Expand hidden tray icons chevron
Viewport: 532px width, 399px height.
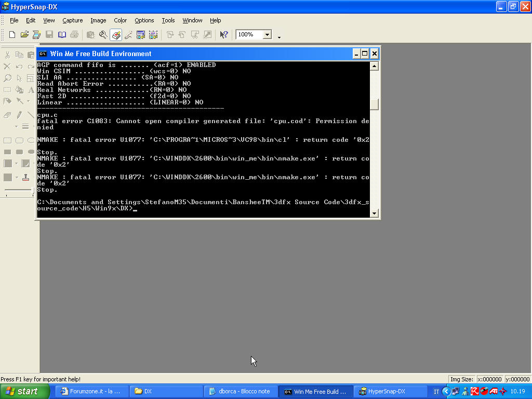446,392
